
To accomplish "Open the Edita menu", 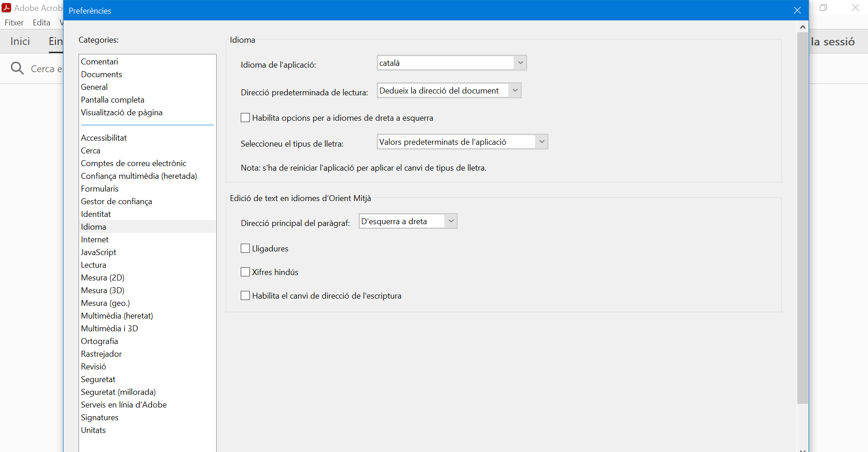I will coord(41,23).
